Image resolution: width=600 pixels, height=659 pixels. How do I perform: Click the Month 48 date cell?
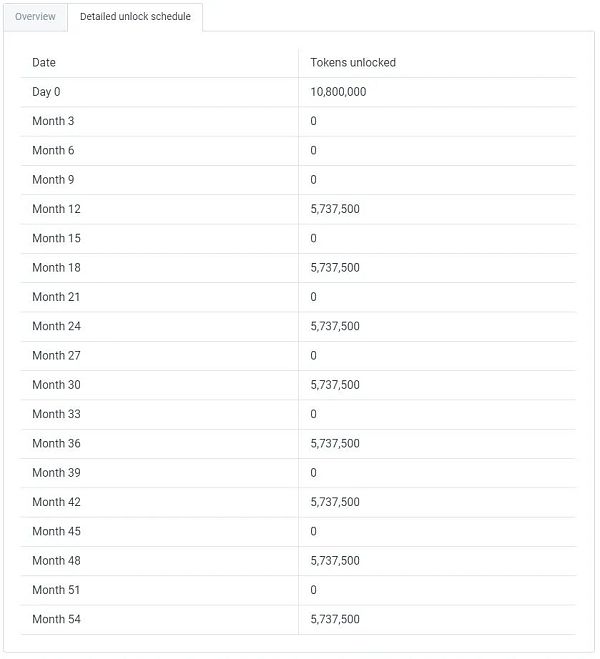pos(56,561)
